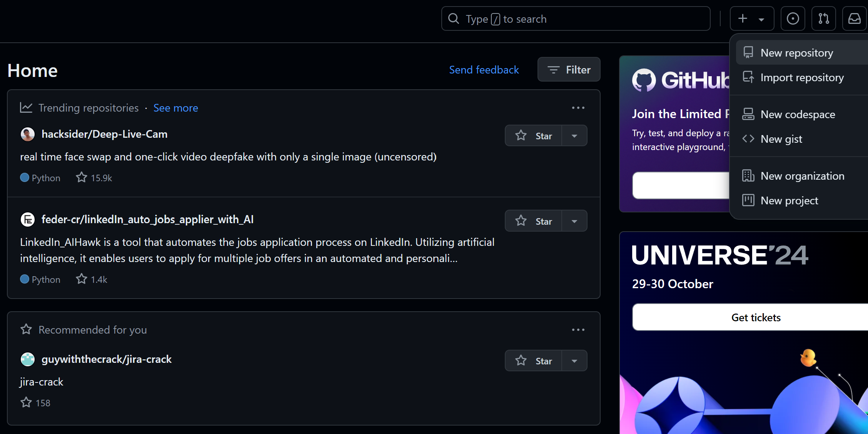Image resolution: width=868 pixels, height=434 pixels.
Task: Click the white button in GitHub banner
Action: [x=681, y=185]
